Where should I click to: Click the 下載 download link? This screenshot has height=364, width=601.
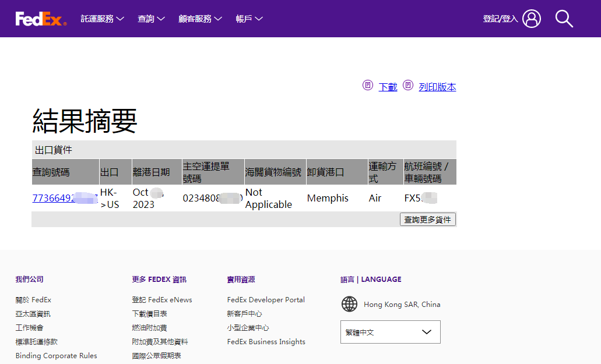[388, 87]
